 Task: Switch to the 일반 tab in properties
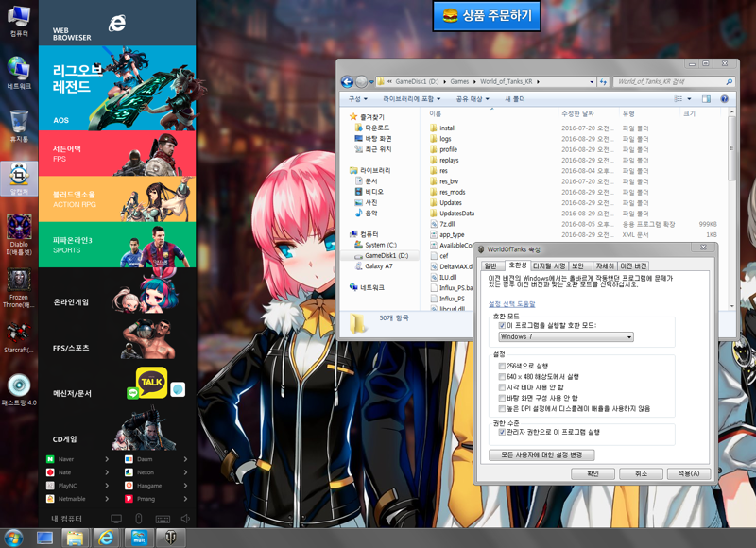[490, 266]
